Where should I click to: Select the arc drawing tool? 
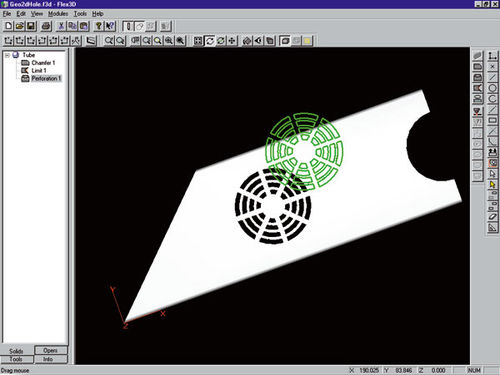point(492,99)
